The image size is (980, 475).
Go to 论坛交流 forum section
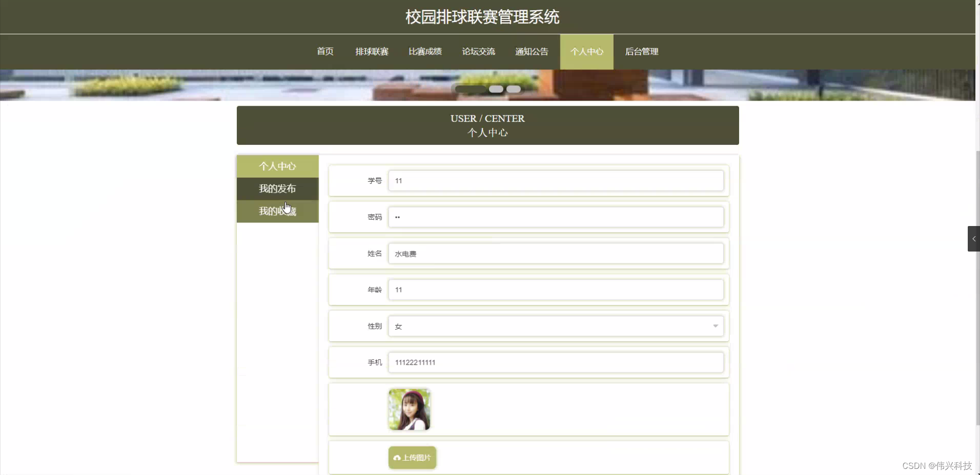tap(478, 52)
